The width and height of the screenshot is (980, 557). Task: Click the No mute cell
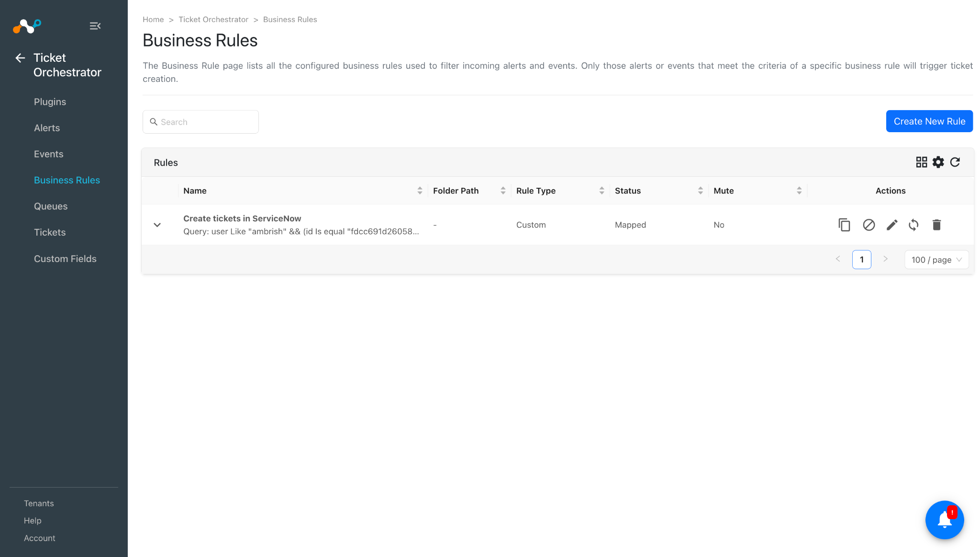pyautogui.click(x=719, y=225)
